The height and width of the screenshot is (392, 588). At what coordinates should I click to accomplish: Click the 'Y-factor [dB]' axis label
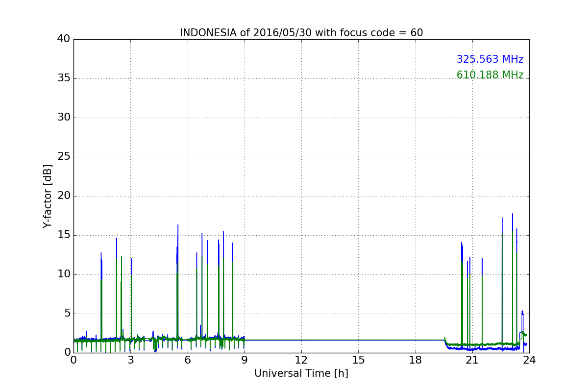click(x=48, y=196)
